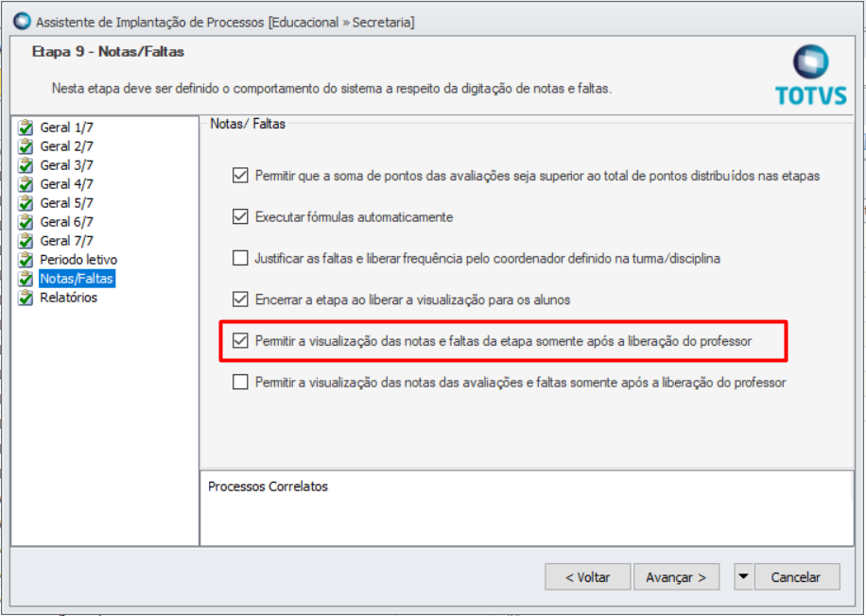The width and height of the screenshot is (866, 616).
Task: Click the checklist icon beside Periodo letivo
Action: [26, 260]
